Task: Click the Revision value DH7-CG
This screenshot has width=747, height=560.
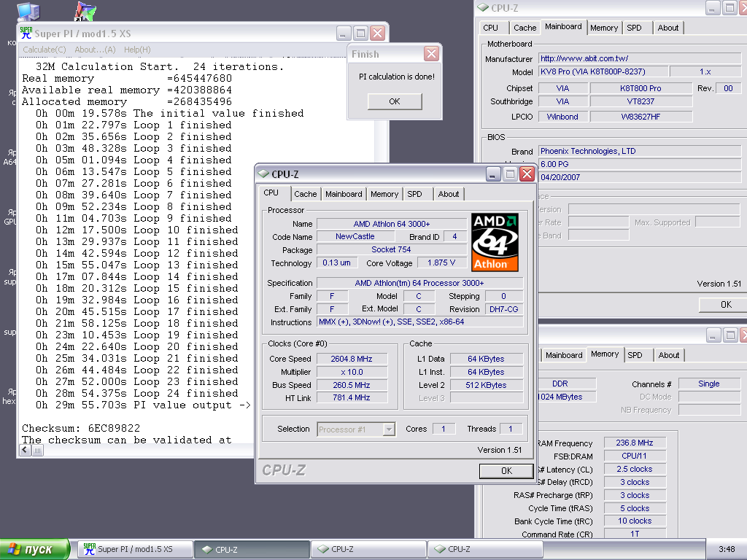Action: coord(503,309)
